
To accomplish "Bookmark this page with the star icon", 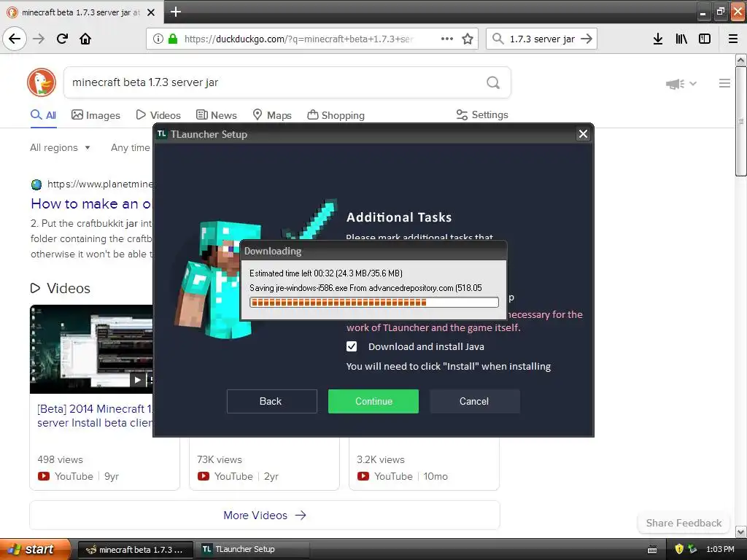I will [x=468, y=39].
